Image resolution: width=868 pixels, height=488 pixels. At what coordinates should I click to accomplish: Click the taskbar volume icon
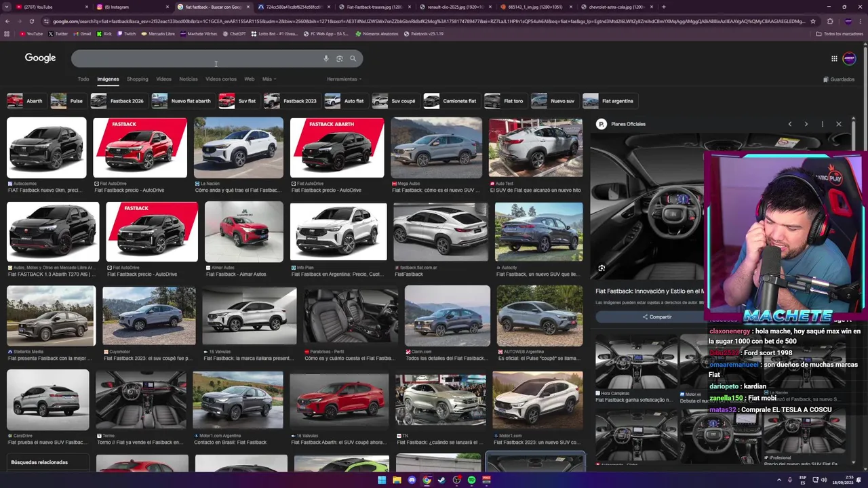pyautogui.click(x=824, y=480)
